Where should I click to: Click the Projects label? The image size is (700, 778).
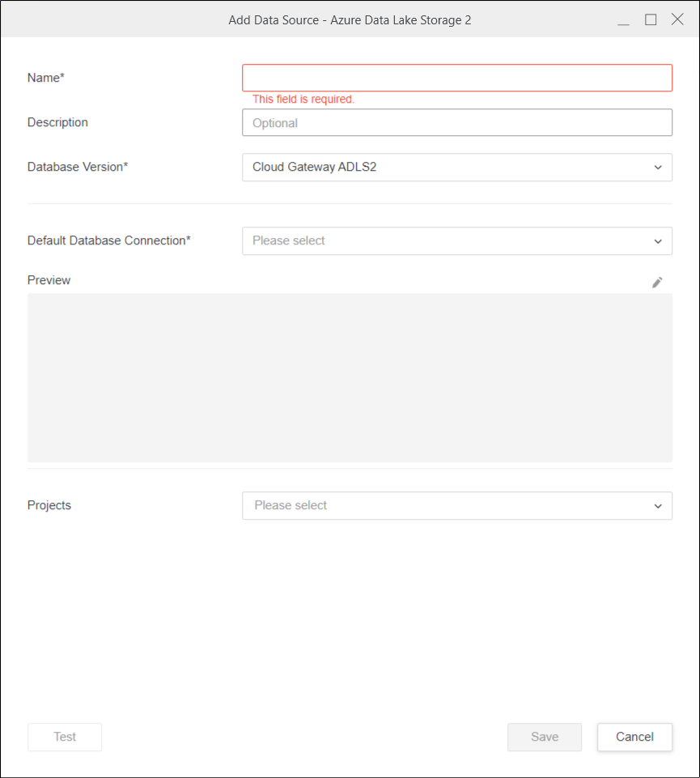pyautogui.click(x=49, y=505)
